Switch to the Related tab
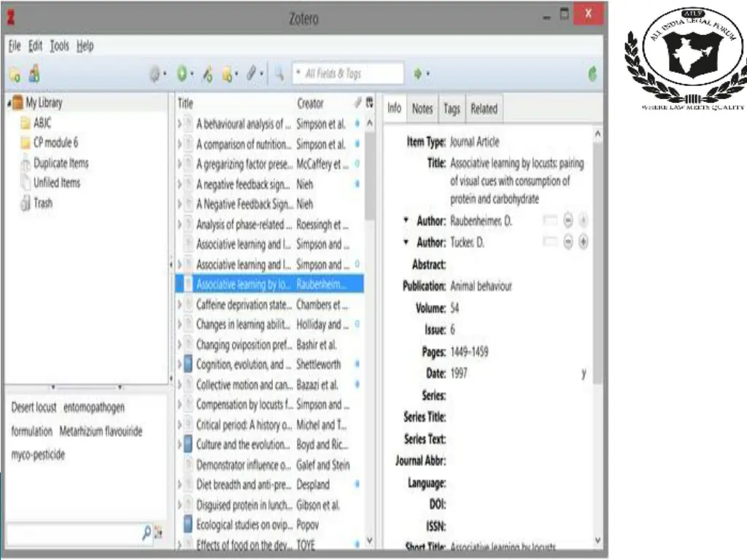Screen dimensions: 747x560 pyautogui.click(x=484, y=109)
